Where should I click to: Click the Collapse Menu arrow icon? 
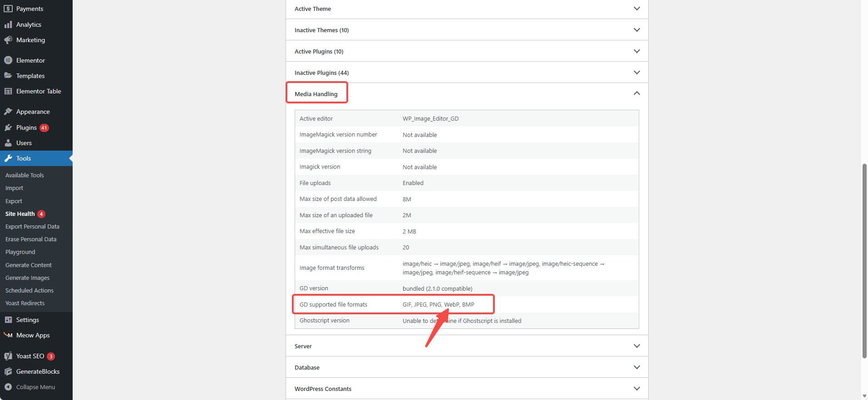[x=8, y=387]
